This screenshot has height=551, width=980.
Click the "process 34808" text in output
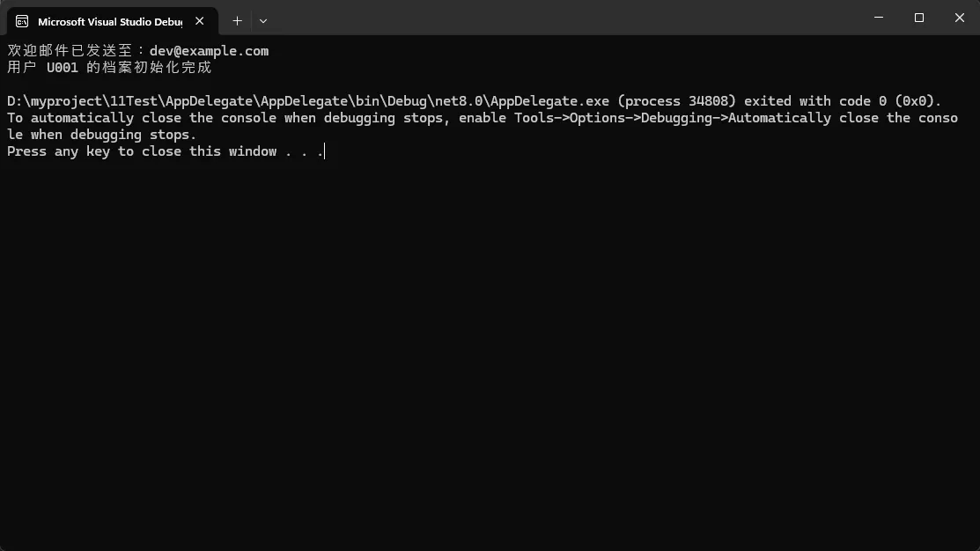[682, 101]
